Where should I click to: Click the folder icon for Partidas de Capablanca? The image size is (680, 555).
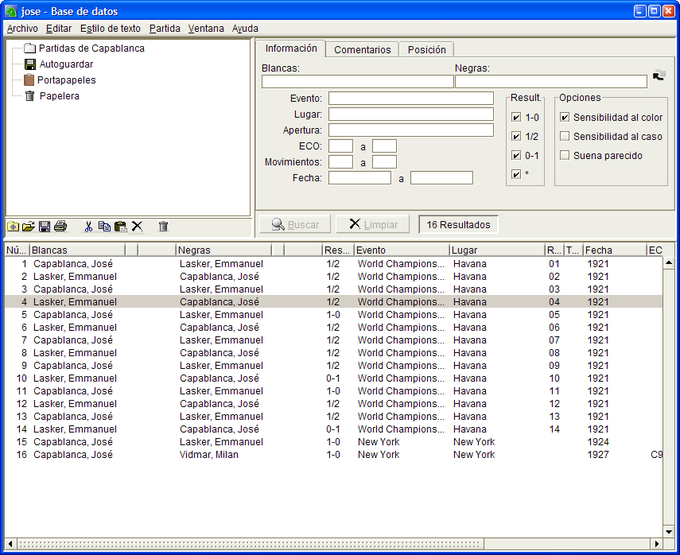(x=29, y=48)
